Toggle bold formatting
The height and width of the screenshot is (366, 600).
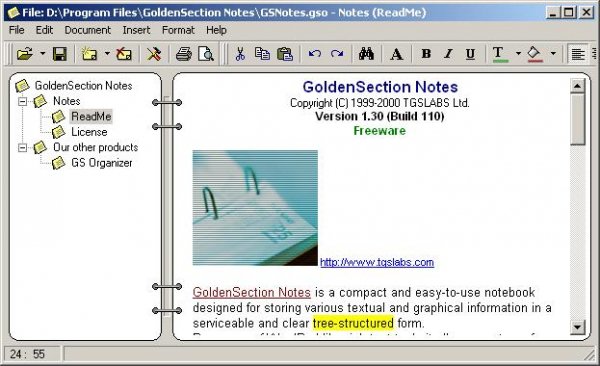coord(426,54)
